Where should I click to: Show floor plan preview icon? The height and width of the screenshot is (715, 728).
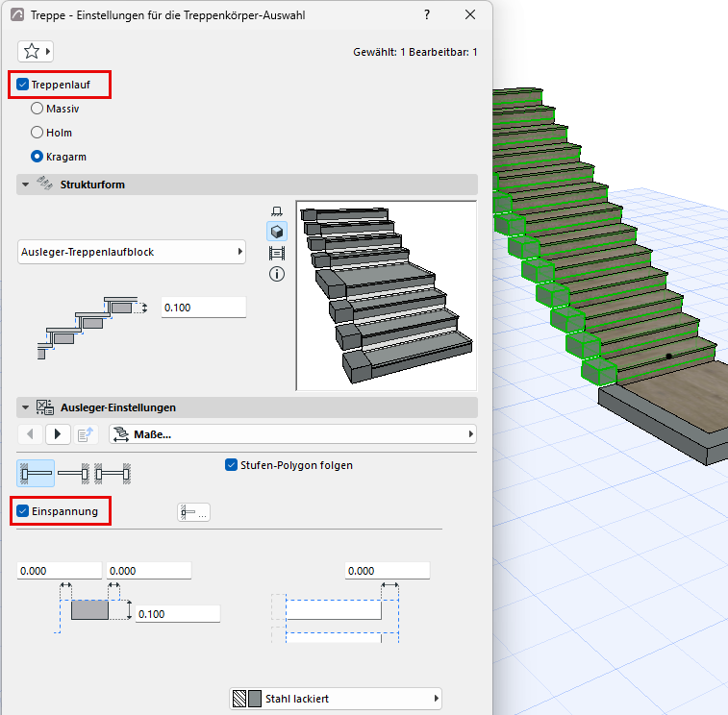pos(277,211)
